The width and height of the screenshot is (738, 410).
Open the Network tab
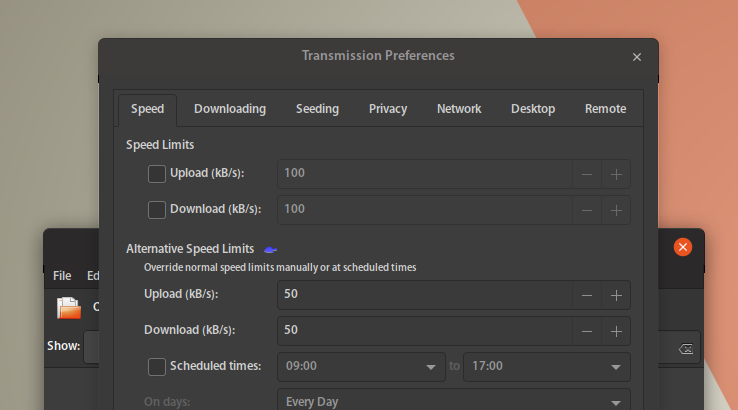pos(459,109)
